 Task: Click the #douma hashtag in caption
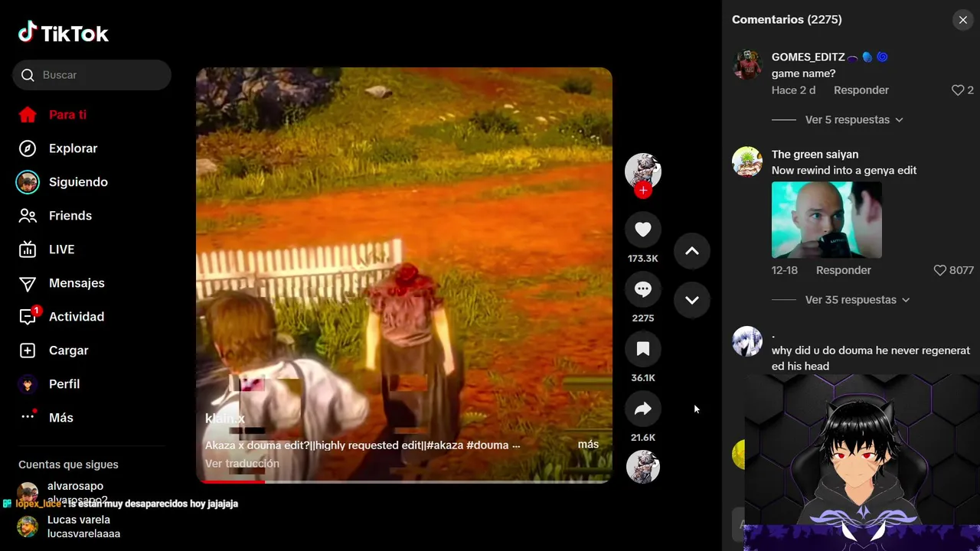(488, 445)
